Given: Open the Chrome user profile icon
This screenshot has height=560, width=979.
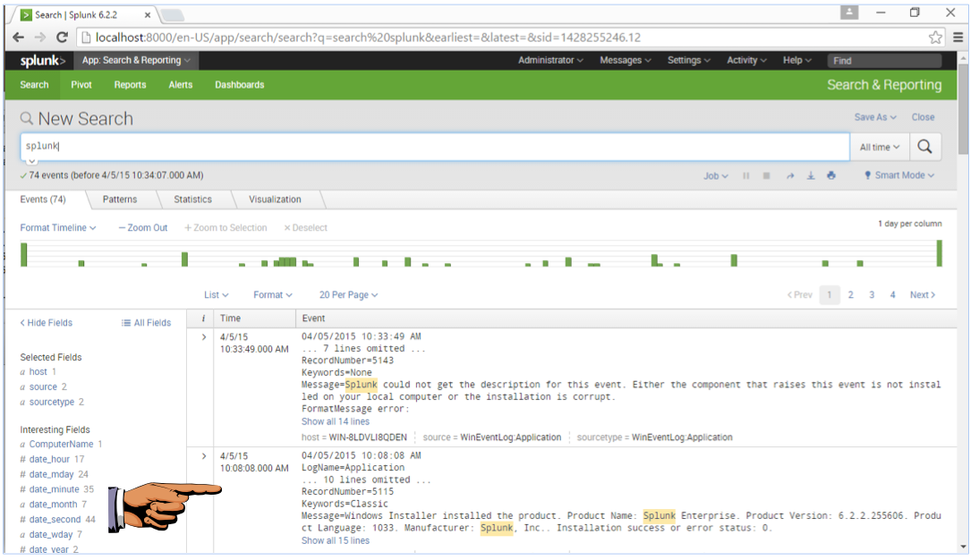Looking at the screenshot, I should coord(849,12).
